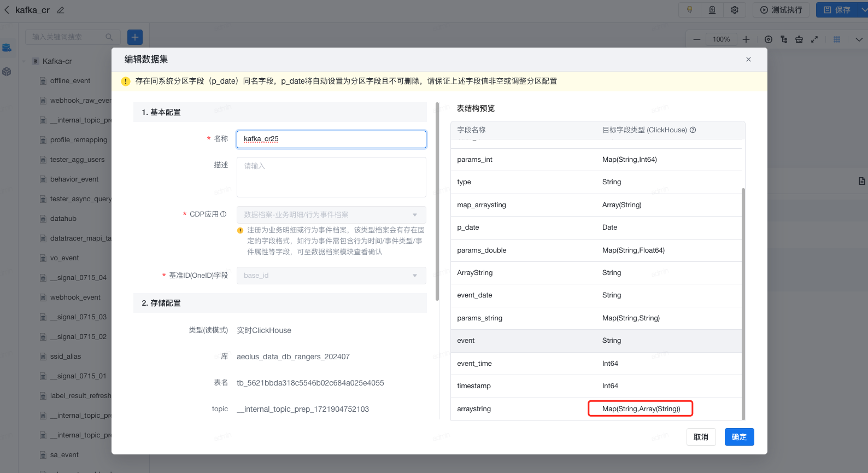868x473 pixels.
Task: Select the params_string row
Action: click(596, 318)
